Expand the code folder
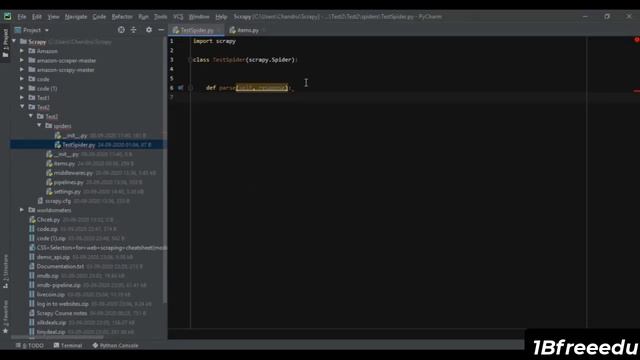The width and height of the screenshot is (640, 360). (22, 79)
